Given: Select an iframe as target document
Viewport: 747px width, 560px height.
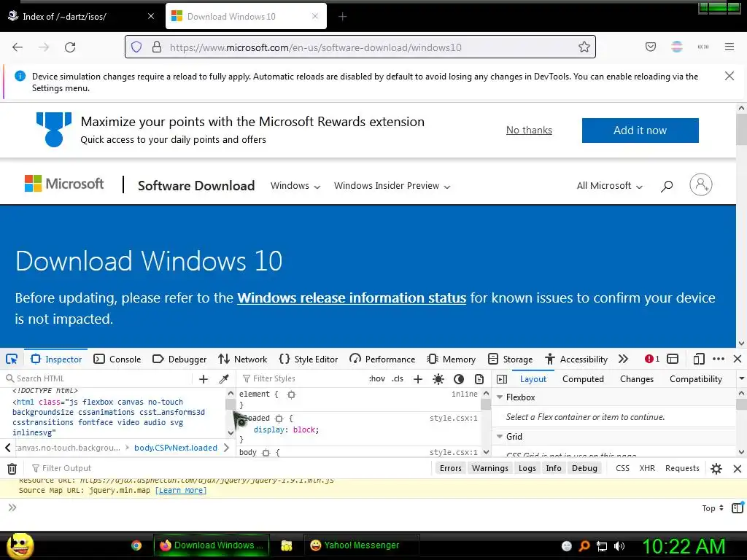Looking at the screenshot, I should [673, 359].
